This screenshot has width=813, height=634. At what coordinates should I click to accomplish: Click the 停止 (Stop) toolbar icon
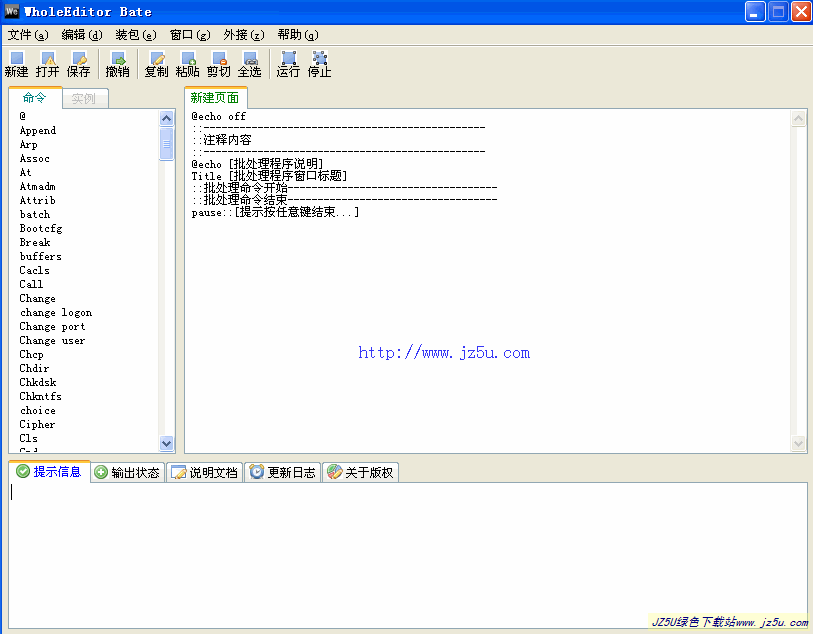click(319, 64)
